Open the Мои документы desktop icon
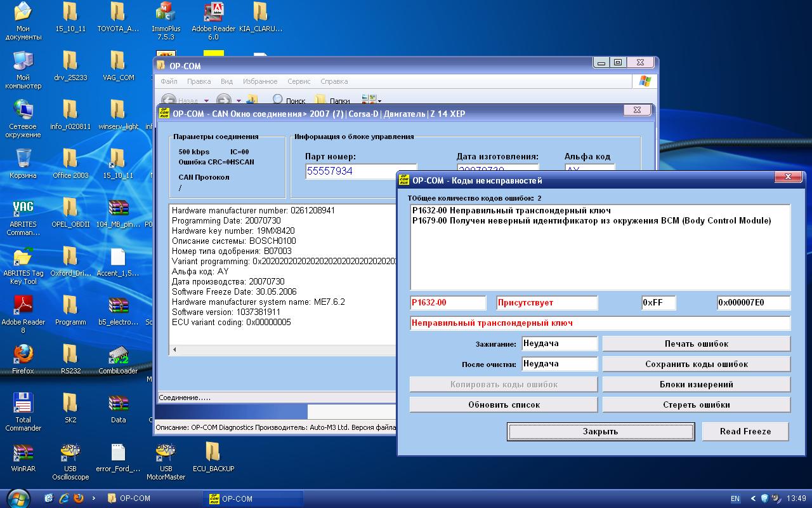 click(23, 20)
